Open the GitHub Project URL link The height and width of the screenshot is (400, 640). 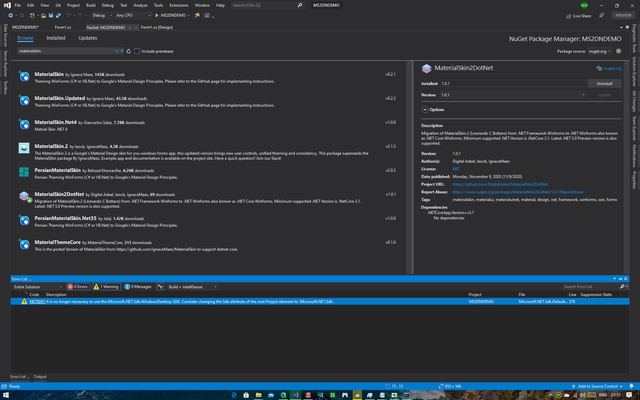pyautogui.click(x=500, y=184)
